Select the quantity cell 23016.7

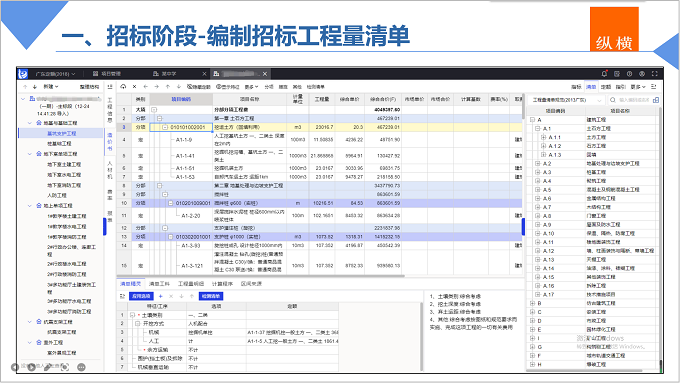pos(322,127)
